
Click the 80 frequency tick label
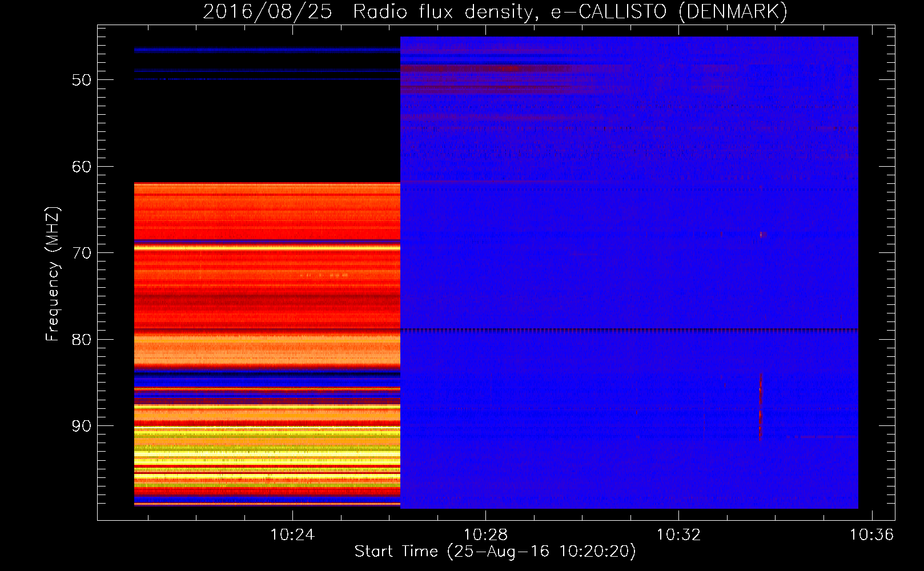click(x=82, y=339)
